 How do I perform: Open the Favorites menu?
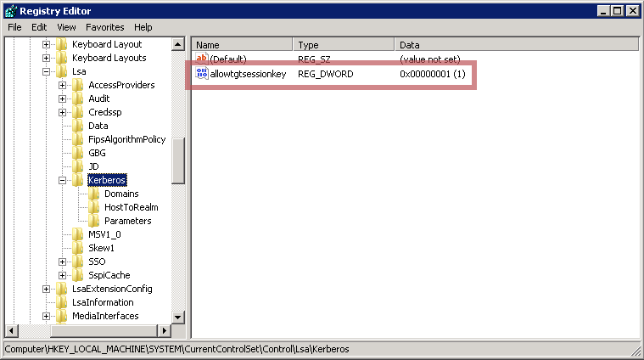(104, 27)
